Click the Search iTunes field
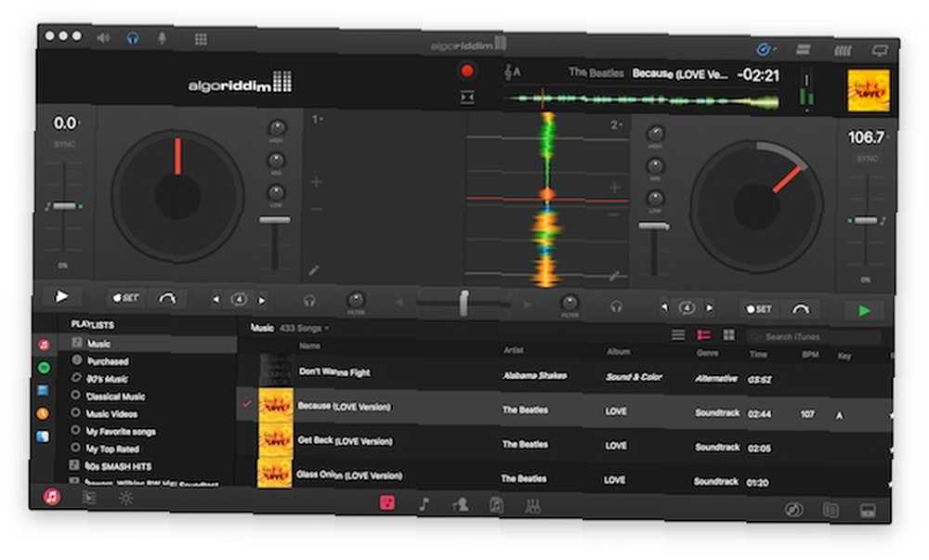 [x=815, y=337]
